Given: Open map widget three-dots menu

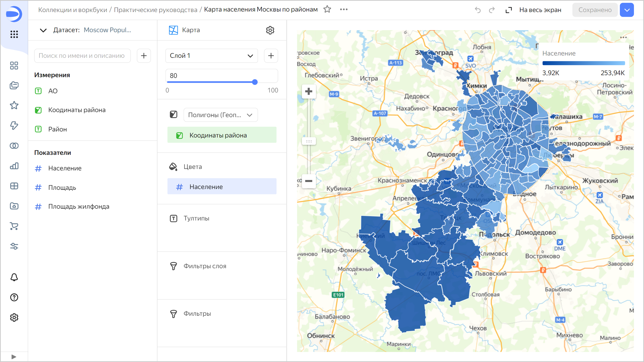Looking at the screenshot, I should click(623, 37).
